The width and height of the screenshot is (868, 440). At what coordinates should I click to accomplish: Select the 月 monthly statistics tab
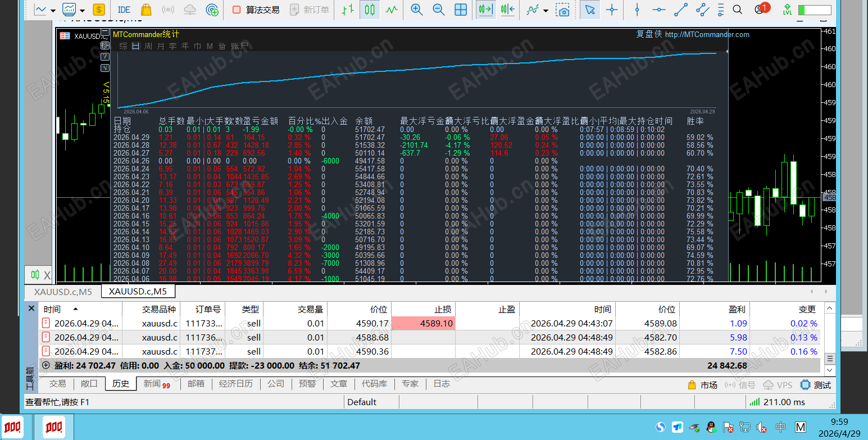pos(160,46)
